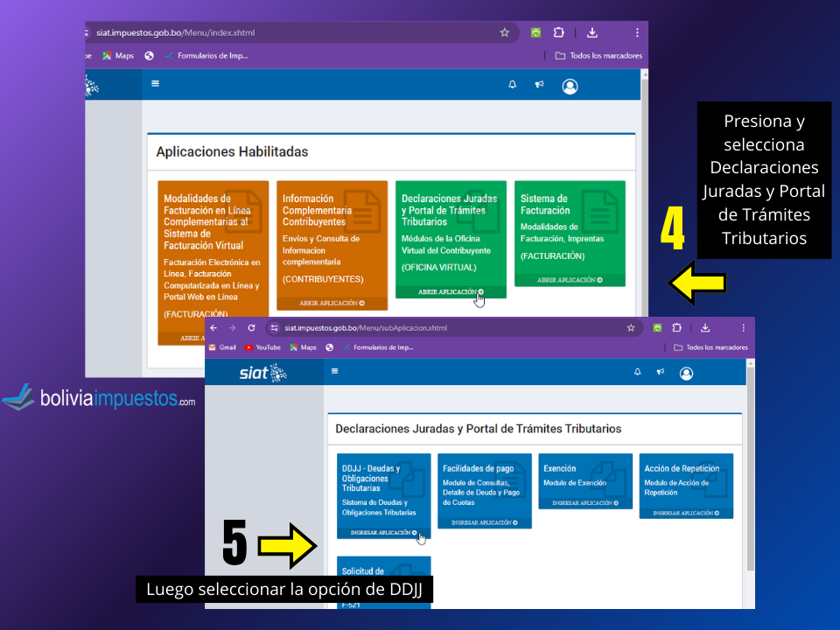Click the megaphone announcements icon in lower window
This screenshot has width=840, height=630.
point(661,373)
